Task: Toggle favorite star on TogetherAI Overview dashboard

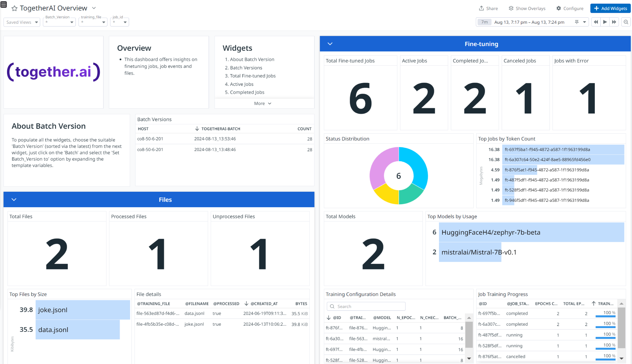Action: tap(14, 8)
